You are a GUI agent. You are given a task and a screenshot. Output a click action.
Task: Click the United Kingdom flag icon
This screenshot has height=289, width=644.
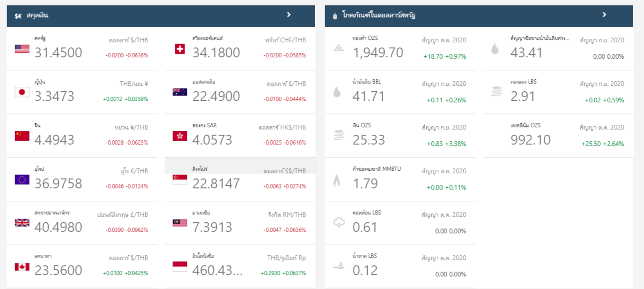pos(22,223)
